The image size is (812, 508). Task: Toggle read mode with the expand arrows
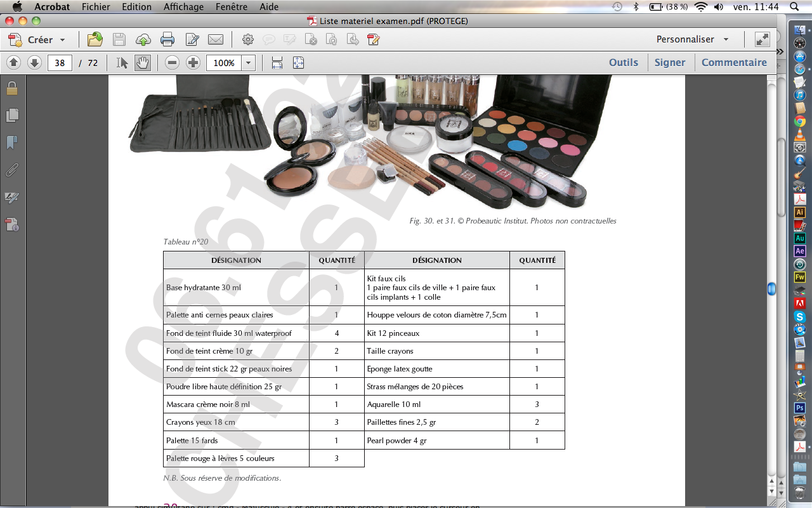[x=762, y=39]
